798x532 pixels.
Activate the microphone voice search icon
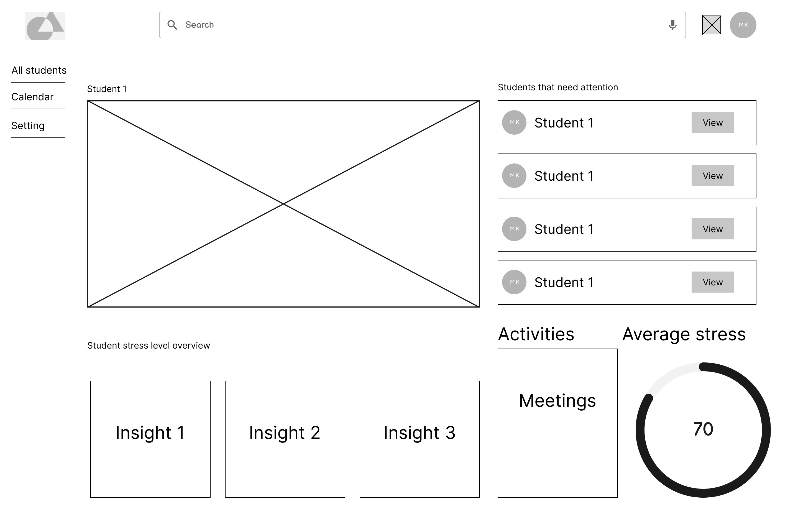(x=672, y=25)
